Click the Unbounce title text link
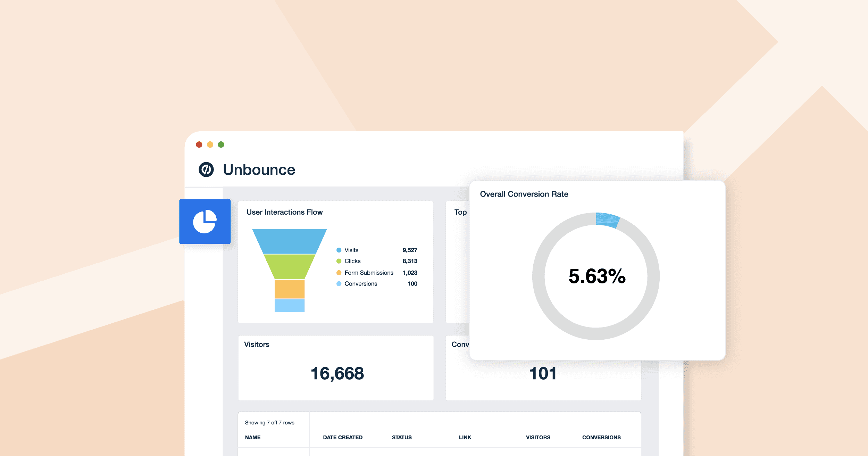This screenshot has width=868, height=456. [x=259, y=169]
